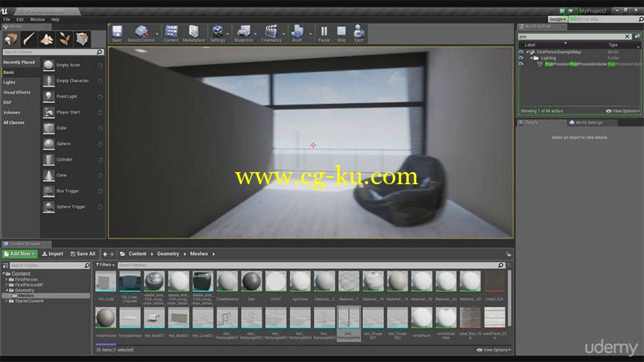Click the World Outliner add filter icon

637,36
